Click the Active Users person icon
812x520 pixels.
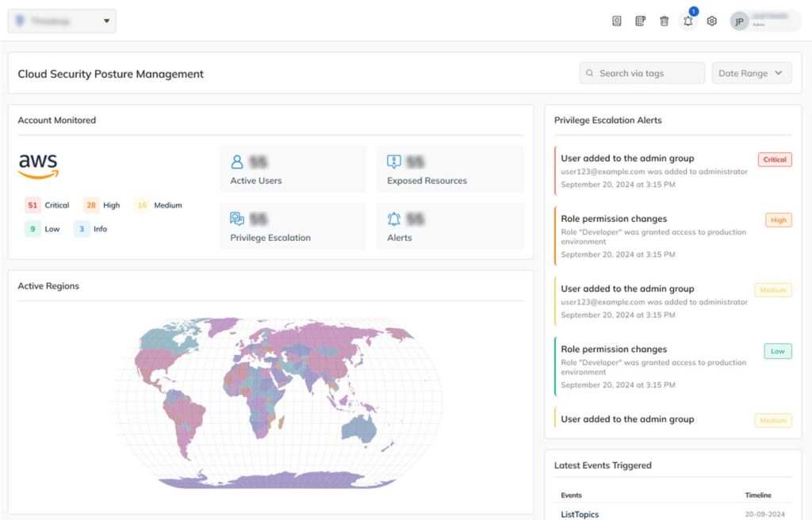(236, 161)
